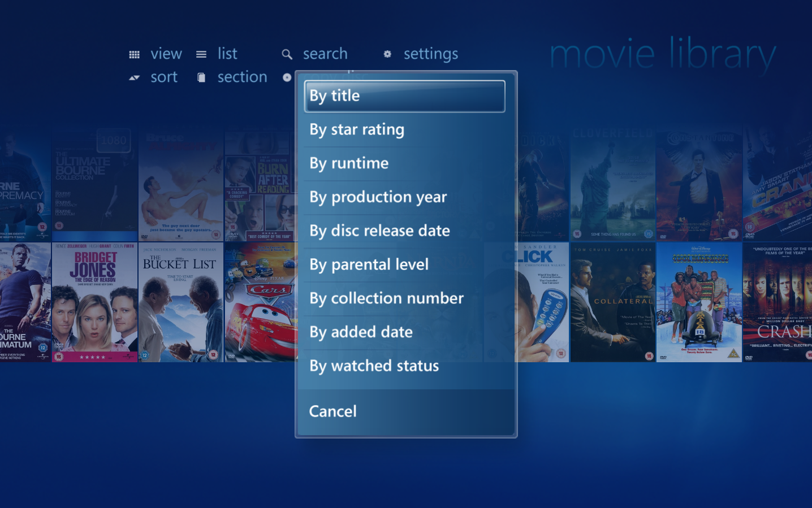Screen dimensions: 812x508
Task: Open search via the magnifying glass icon
Action: tap(287, 54)
